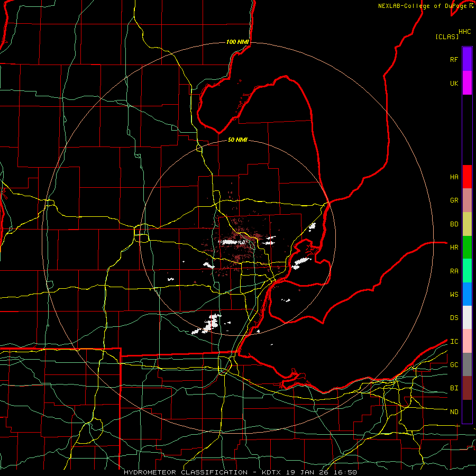This screenshot has height=476, width=476.
Task: Click the DS legend label
Action: 454,317
